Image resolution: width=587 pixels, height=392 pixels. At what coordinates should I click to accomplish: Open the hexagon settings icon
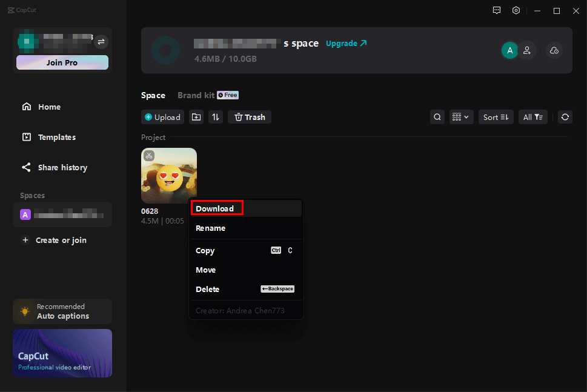(516, 10)
